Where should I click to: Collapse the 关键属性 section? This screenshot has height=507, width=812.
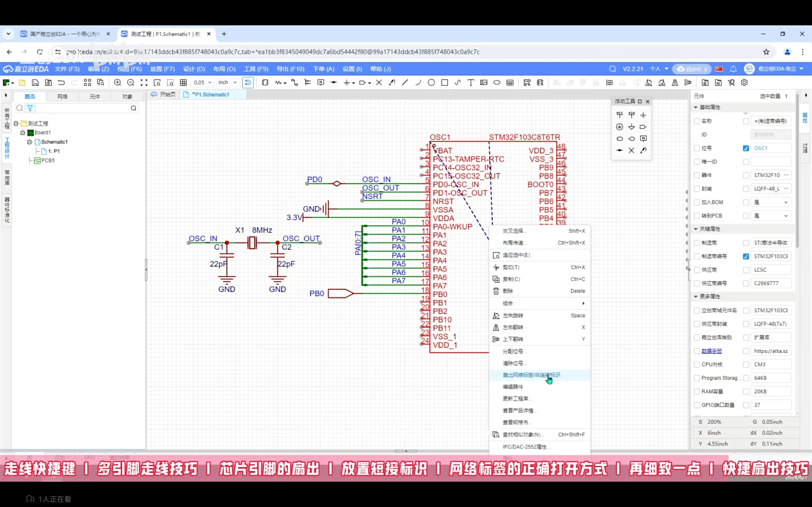pyautogui.click(x=696, y=229)
